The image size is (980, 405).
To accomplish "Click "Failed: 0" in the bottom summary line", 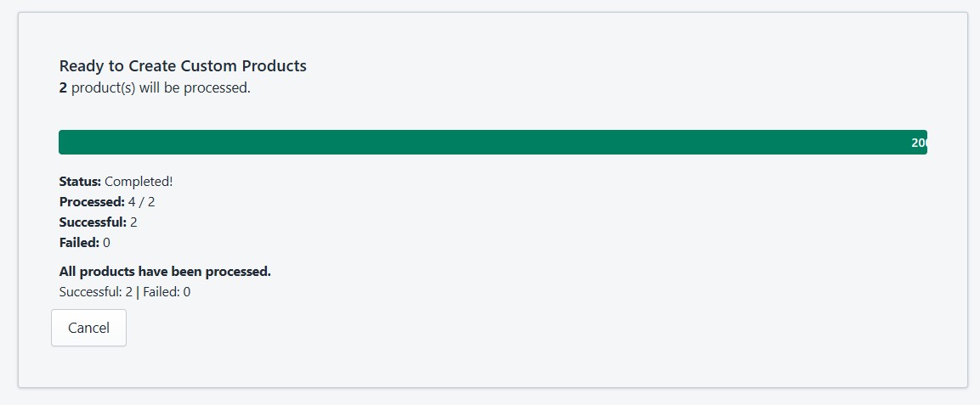I will pos(167,292).
